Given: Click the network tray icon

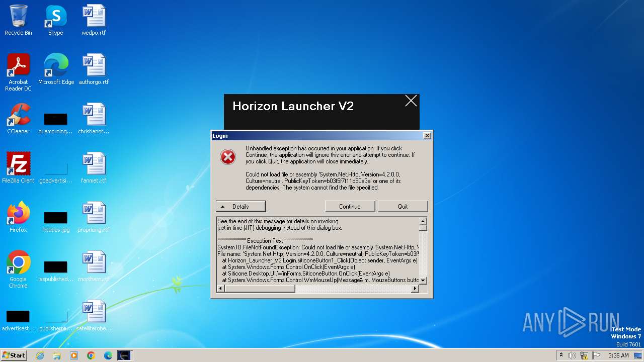Looking at the screenshot, I should (584, 355).
